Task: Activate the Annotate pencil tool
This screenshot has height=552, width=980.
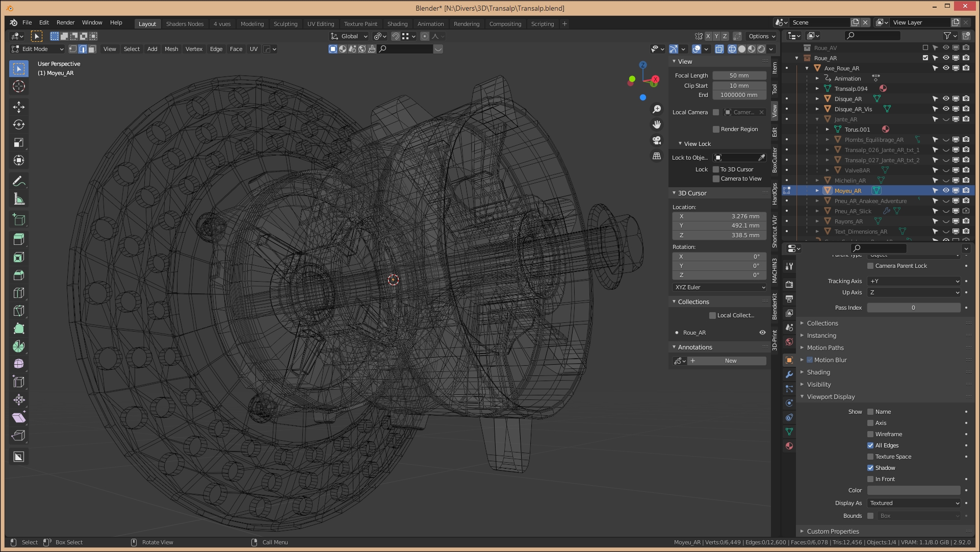Action: (19, 181)
